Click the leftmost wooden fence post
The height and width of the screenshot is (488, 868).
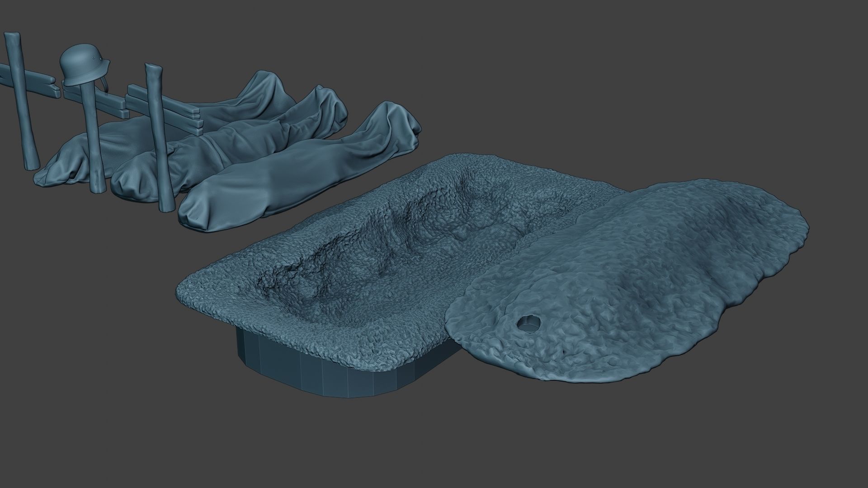(x=21, y=104)
